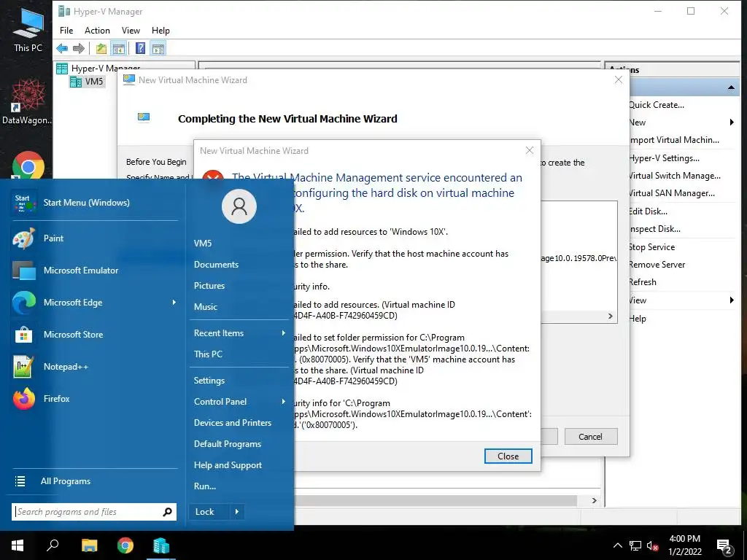
Task: Open File Explorer from the taskbar
Action: coord(89,545)
